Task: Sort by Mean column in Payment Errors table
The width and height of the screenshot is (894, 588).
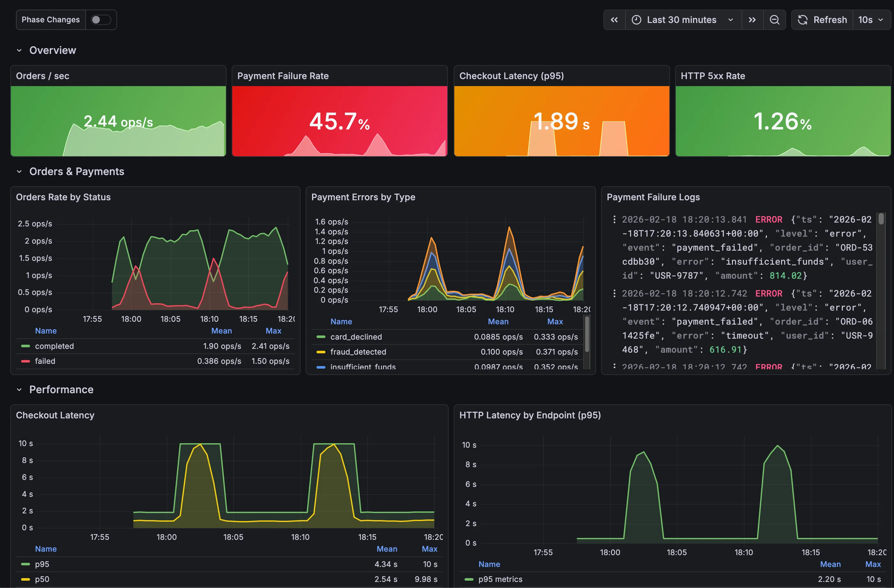Action: tap(498, 321)
